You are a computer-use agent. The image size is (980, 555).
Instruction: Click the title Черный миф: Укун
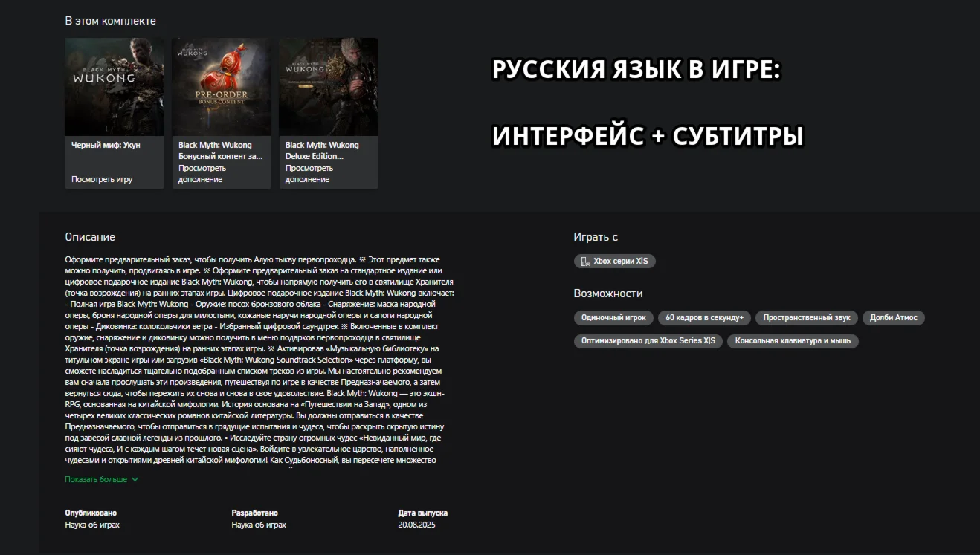click(106, 145)
